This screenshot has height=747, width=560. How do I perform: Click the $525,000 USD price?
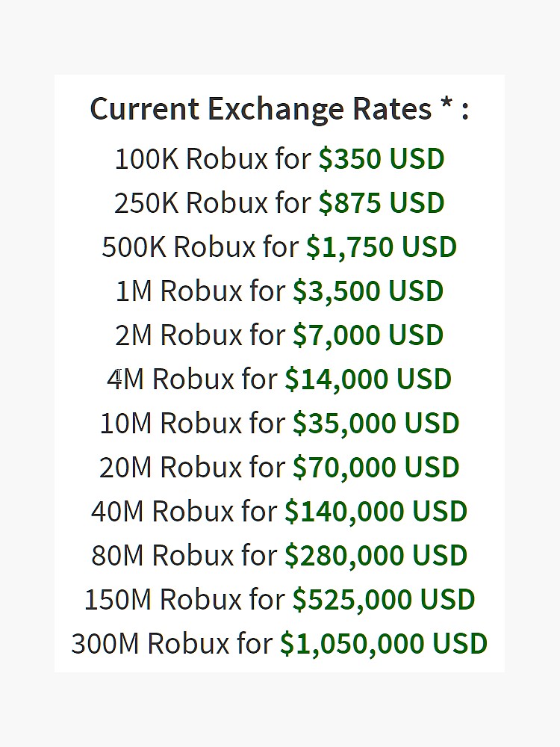pos(384,600)
